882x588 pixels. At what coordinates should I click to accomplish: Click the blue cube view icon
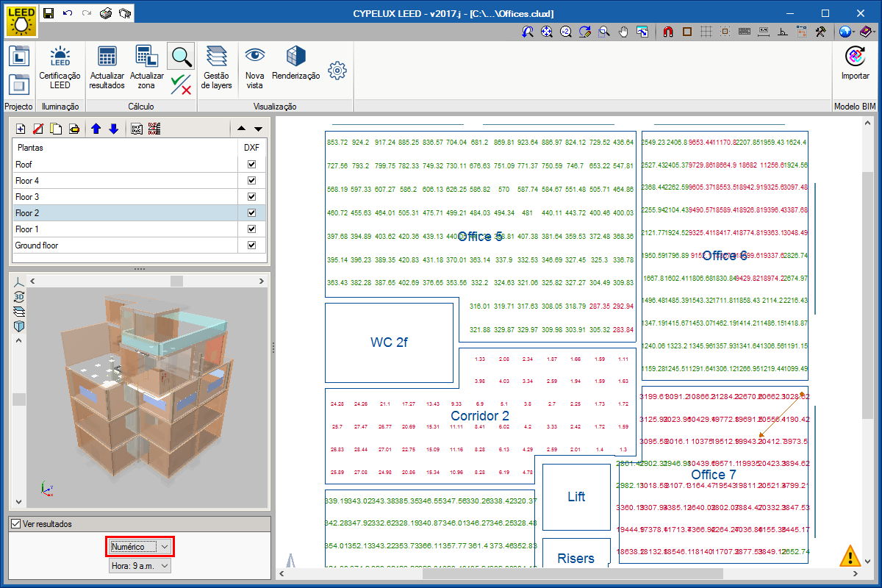click(x=20, y=326)
